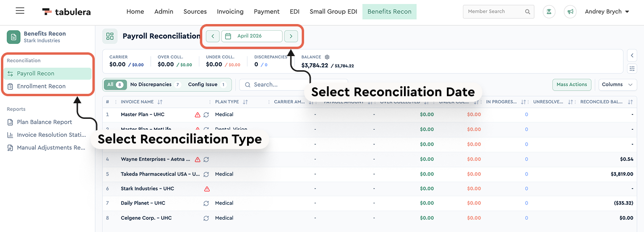The width and height of the screenshot is (644, 232).
Task: Open Invoice Resolution Statistics report
Action: pos(47,135)
